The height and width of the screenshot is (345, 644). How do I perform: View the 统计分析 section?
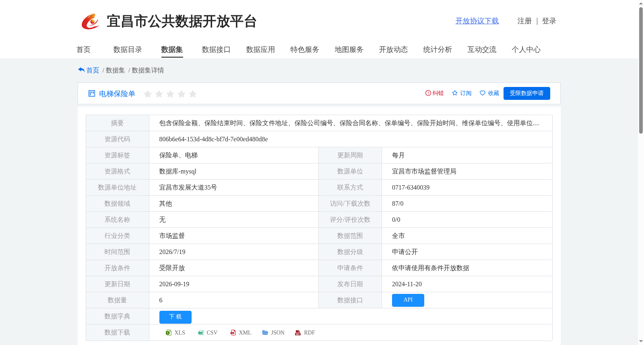click(x=438, y=50)
